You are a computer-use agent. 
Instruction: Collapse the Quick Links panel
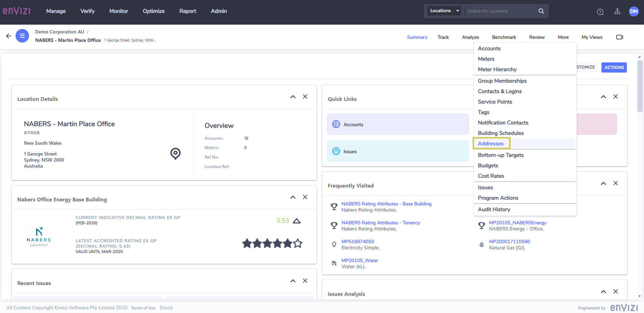[603, 97]
